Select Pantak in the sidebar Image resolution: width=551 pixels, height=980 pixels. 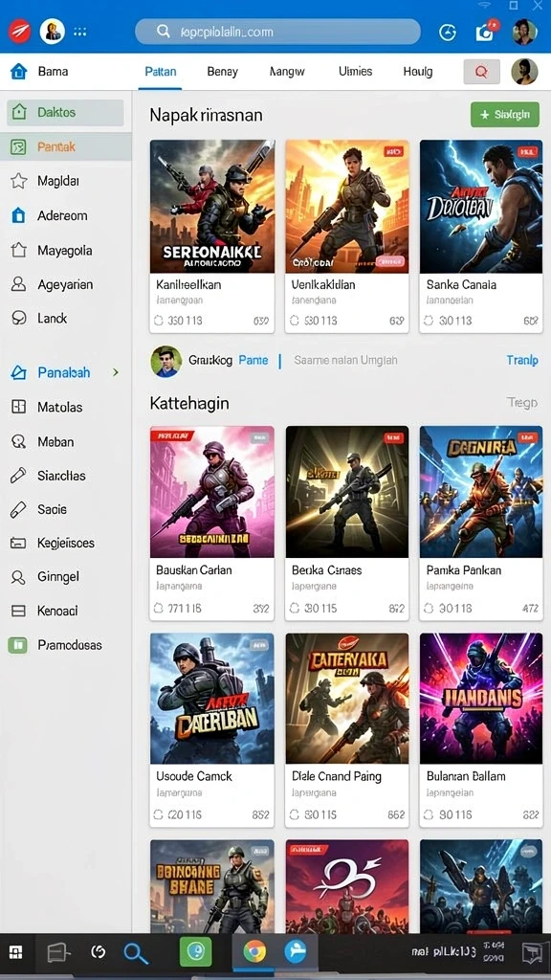(66, 146)
